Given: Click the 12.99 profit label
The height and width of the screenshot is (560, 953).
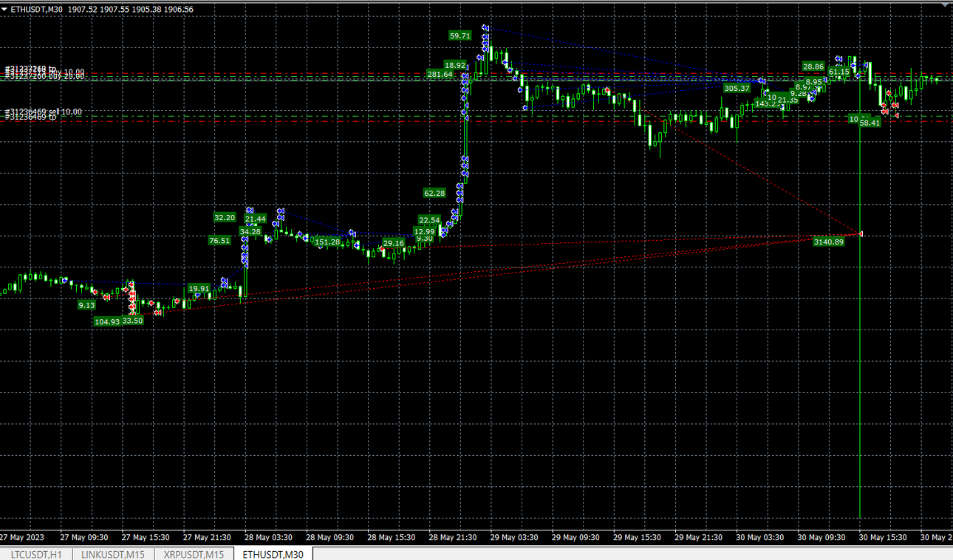Looking at the screenshot, I should (424, 231).
